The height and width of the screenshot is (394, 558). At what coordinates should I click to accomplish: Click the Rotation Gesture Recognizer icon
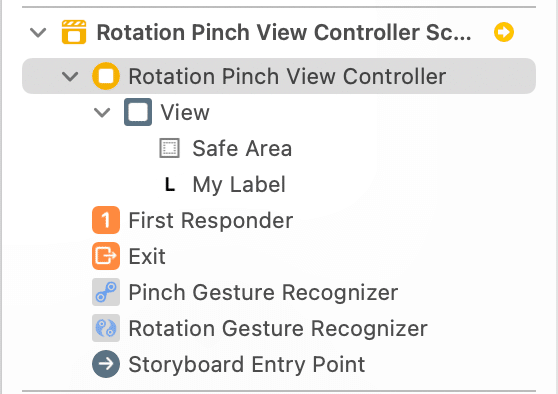point(106,328)
